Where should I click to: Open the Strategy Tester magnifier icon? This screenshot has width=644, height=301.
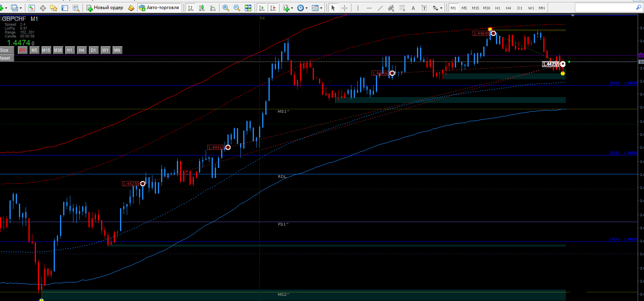pyautogui.click(x=76, y=8)
